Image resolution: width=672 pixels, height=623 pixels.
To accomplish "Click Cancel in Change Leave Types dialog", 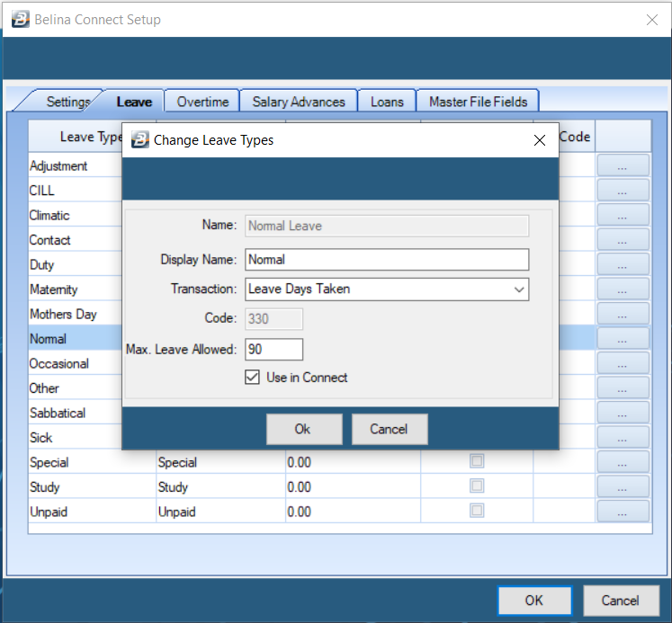I will pyautogui.click(x=390, y=429).
